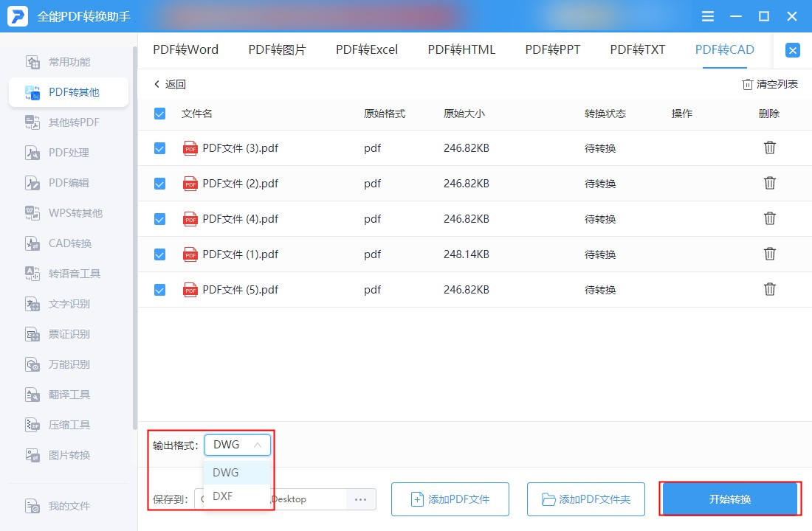812x531 pixels.
Task: Toggle the select-all checkbox in header
Action: point(159,114)
